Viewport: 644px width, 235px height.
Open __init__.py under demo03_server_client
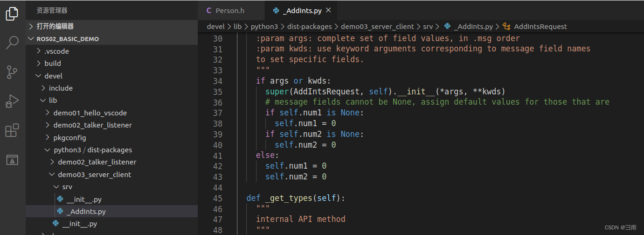[x=111, y=223]
